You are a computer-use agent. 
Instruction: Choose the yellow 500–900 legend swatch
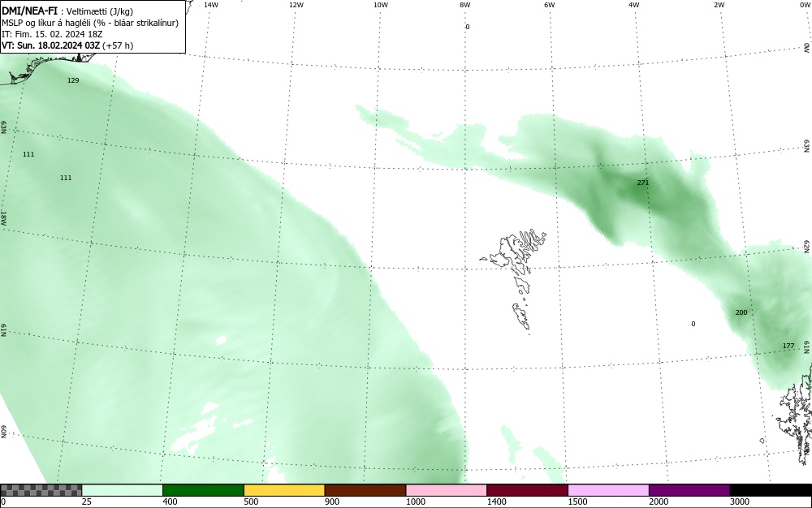[284, 490]
